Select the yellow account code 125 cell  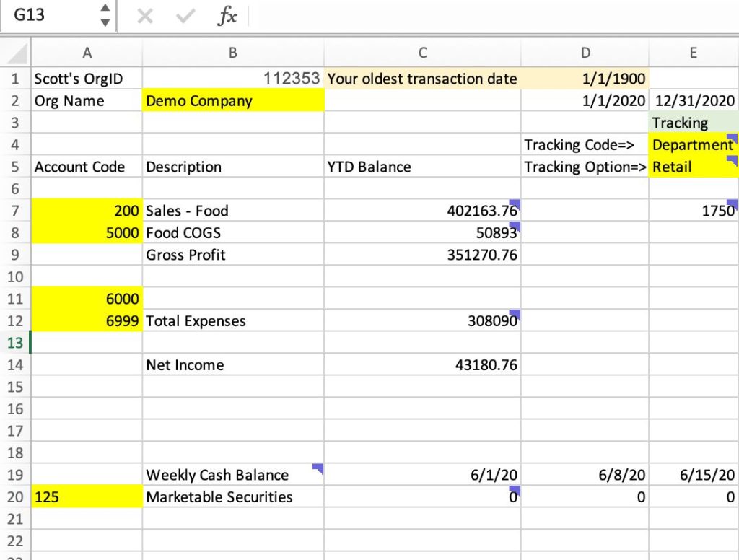pyautogui.click(x=87, y=497)
